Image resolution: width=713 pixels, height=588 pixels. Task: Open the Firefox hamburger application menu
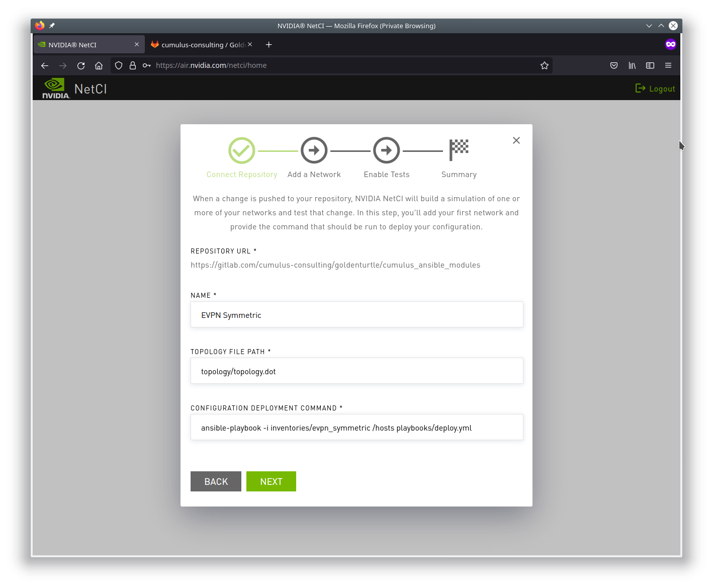(x=668, y=65)
